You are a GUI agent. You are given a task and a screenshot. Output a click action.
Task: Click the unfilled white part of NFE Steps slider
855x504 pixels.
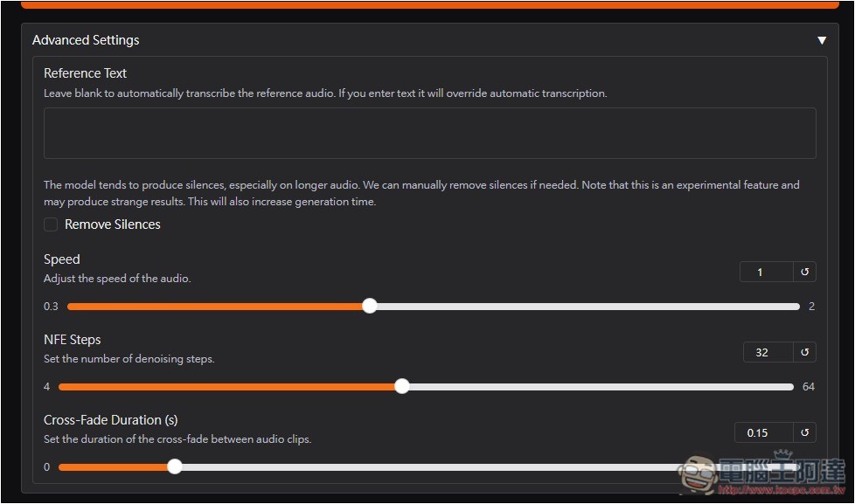[594, 386]
